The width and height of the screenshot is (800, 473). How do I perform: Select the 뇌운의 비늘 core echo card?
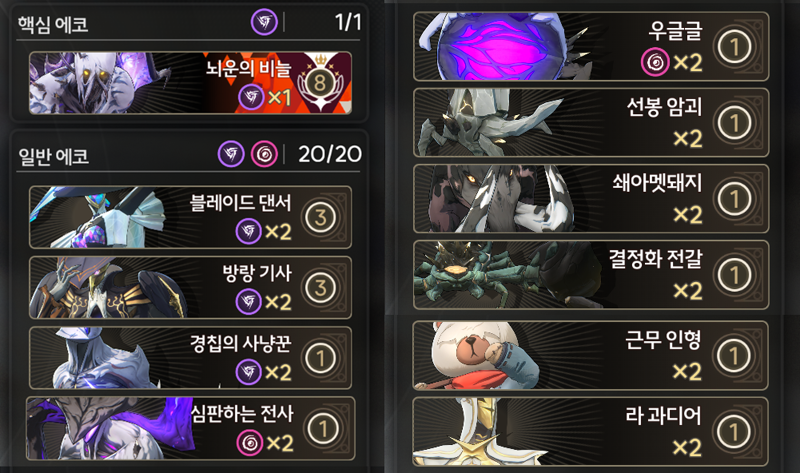(x=190, y=83)
